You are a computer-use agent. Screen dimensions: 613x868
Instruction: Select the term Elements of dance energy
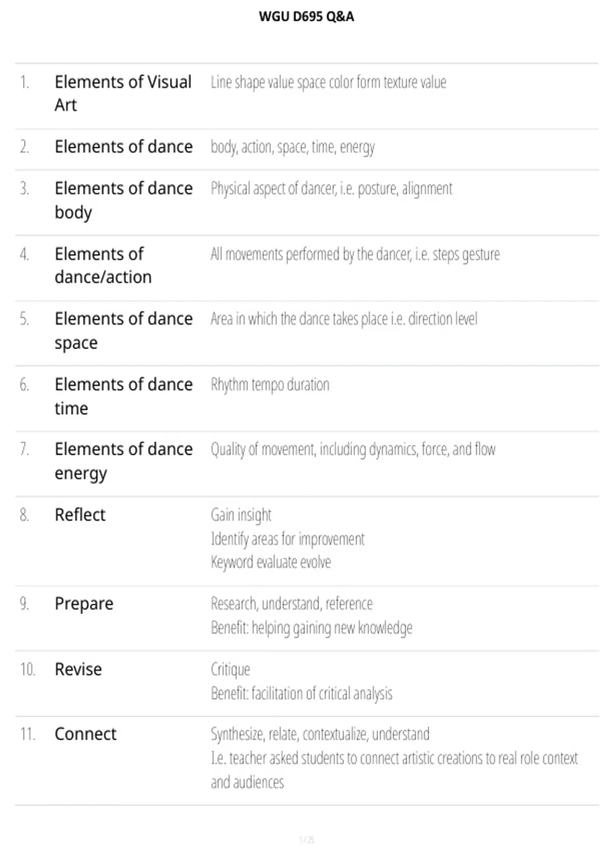pyautogui.click(x=124, y=461)
